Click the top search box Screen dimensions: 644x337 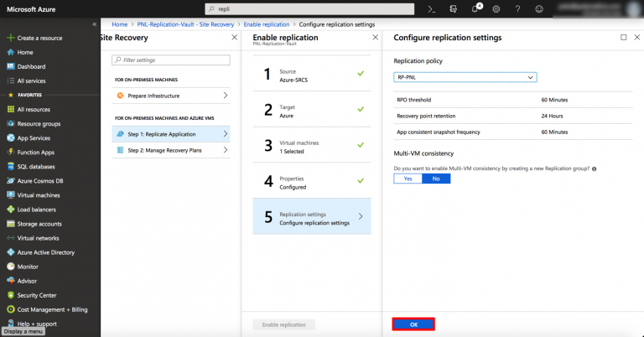(x=309, y=9)
